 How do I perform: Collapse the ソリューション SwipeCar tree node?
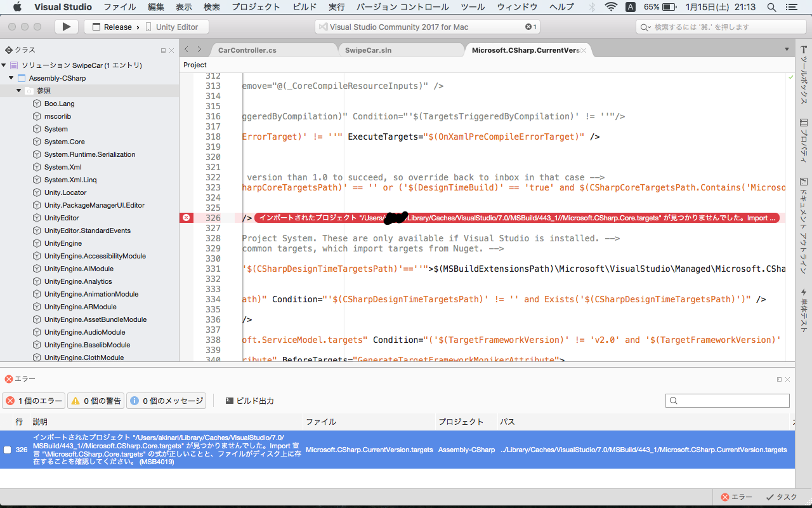tap(4, 65)
